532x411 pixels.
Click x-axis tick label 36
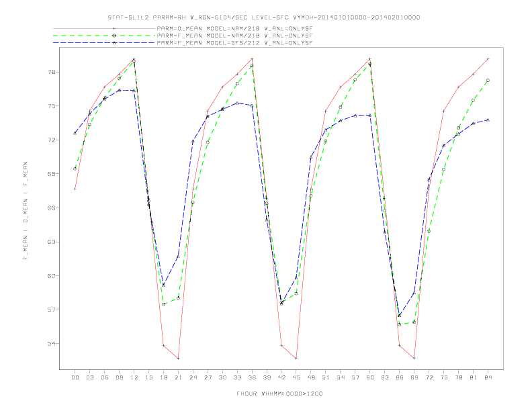[252, 377]
